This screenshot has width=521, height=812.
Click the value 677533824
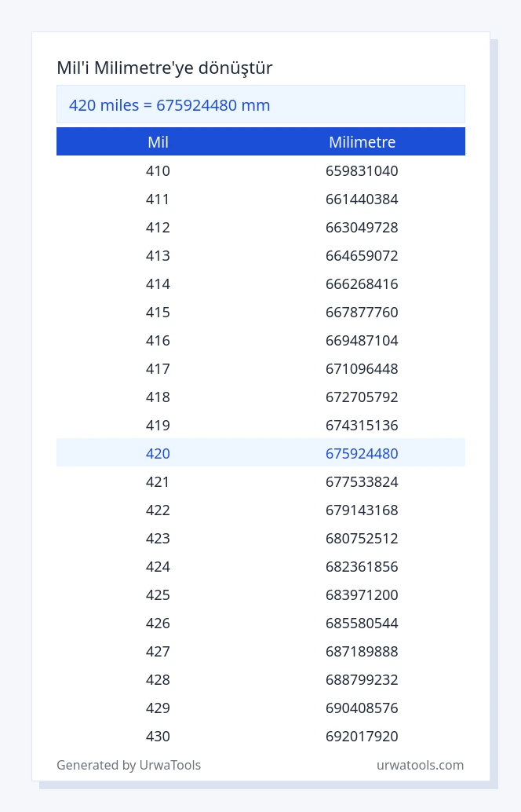click(x=362, y=481)
